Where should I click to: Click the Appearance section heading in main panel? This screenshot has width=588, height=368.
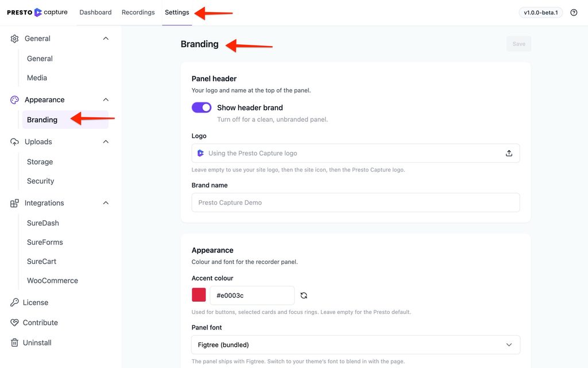pos(212,250)
